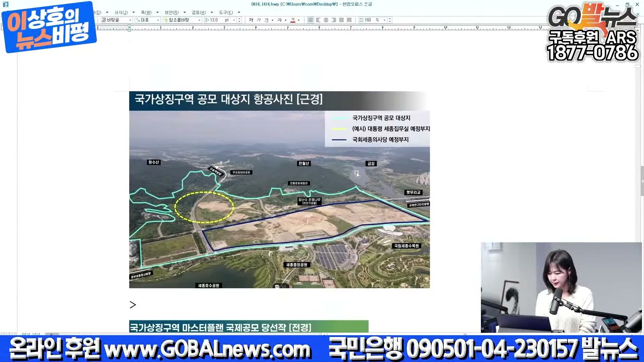Apply justified paragraph alignment
Image resolution: width=644 pixels, height=362 pixels.
(311, 20)
